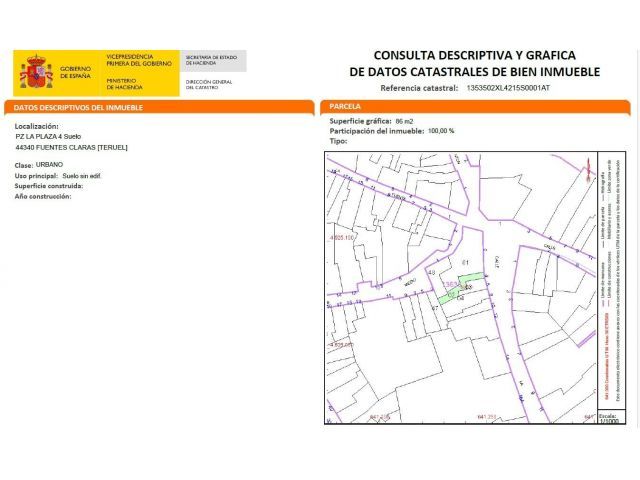Select the value '100,00 %'
The height and width of the screenshot is (480, 640).
click(x=441, y=131)
